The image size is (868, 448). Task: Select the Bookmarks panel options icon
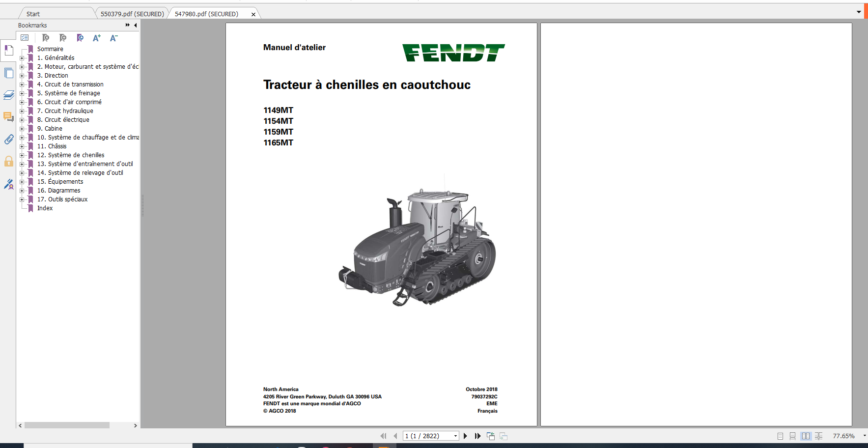[25, 37]
